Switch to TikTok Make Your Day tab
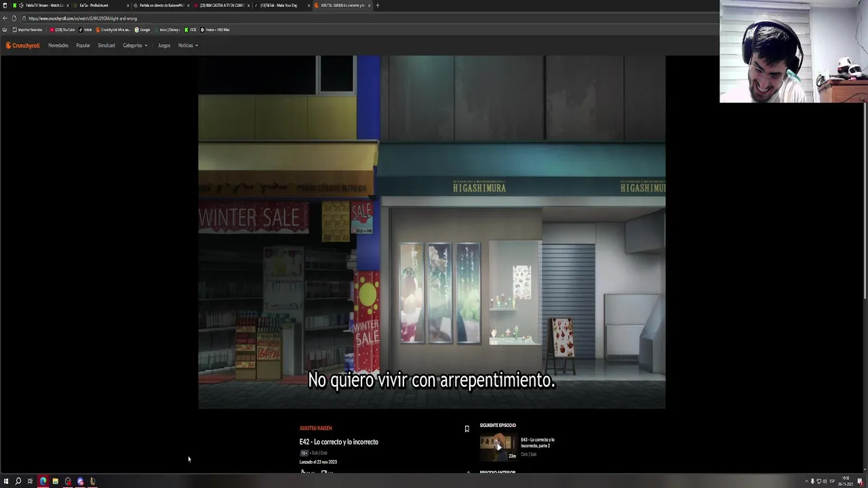 (x=281, y=5)
